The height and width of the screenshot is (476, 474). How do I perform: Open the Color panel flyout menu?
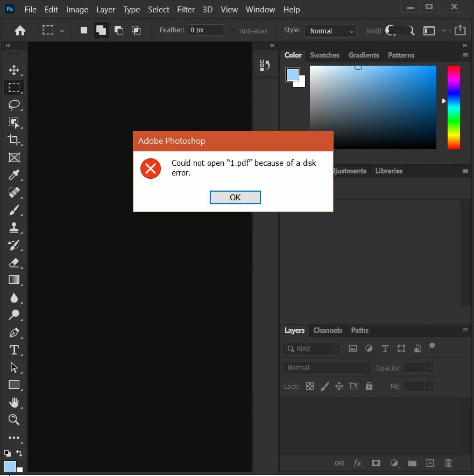tap(465, 55)
